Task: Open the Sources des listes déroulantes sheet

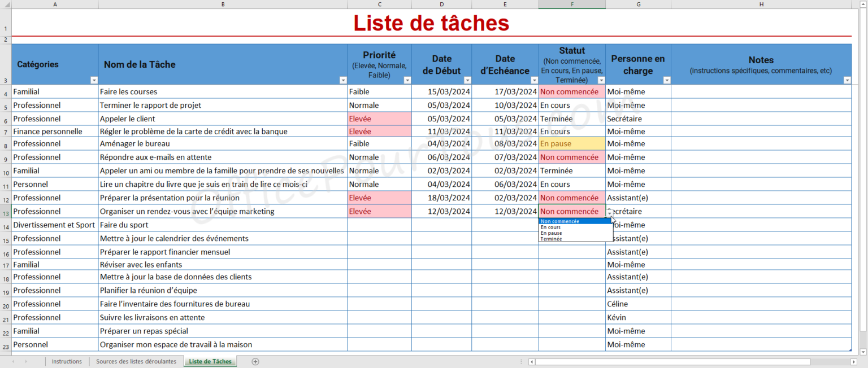Action: tap(136, 361)
